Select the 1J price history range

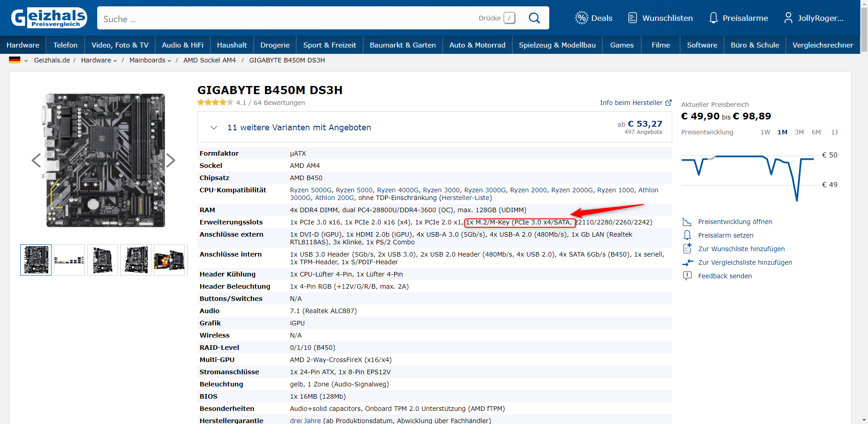tap(835, 132)
